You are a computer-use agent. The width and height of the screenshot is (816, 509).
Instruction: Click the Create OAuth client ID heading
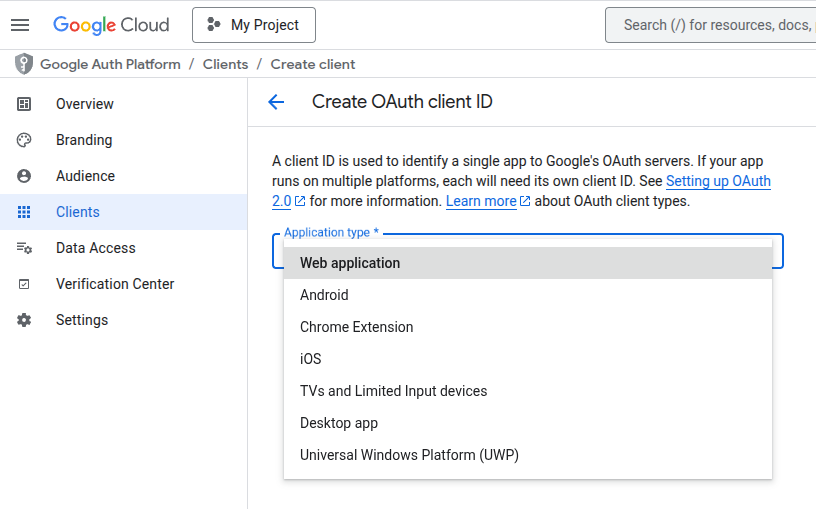tap(402, 102)
